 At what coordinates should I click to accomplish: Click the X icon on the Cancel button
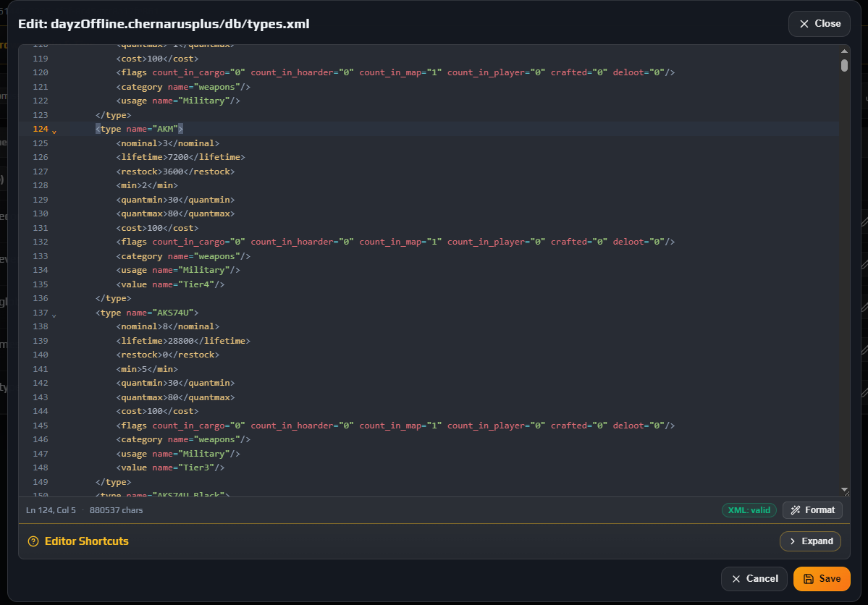(736, 578)
